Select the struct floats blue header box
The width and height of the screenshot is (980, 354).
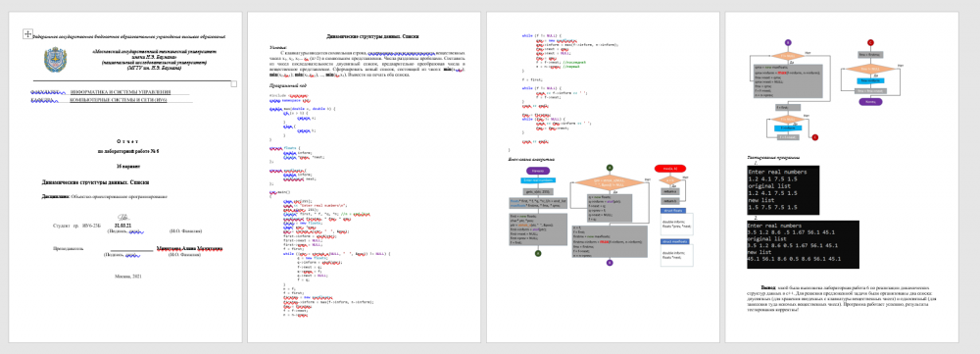point(673,211)
